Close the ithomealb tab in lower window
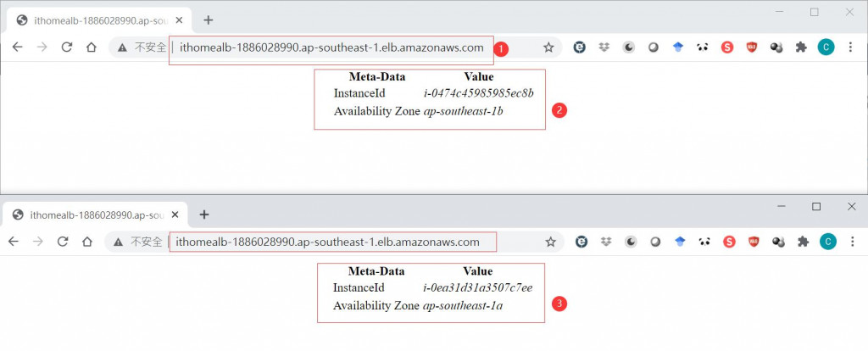 pyautogui.click(x=175, y=214)
